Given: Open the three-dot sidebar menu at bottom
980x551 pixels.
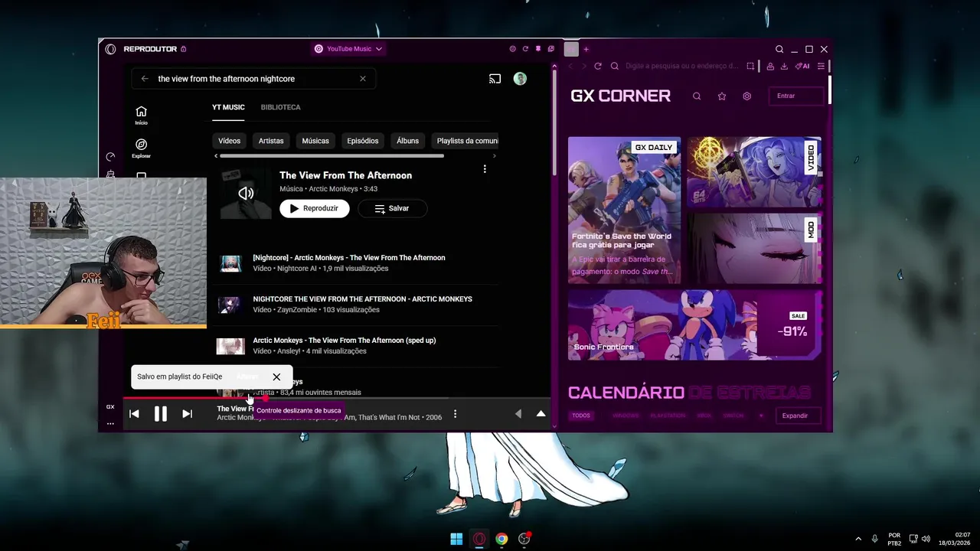Looking at the screenshot, I should 110,423.
